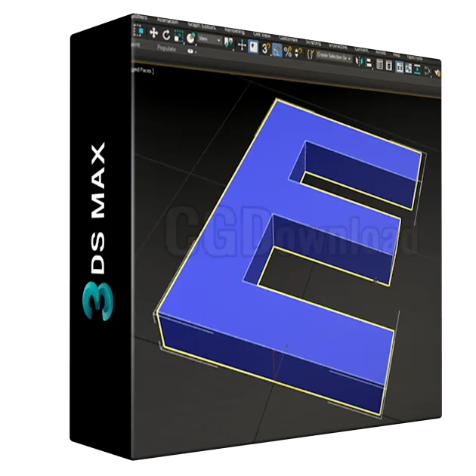Toggle Angle Snap in the toolbar
Viewport: 476px width, 476px height.
[x=277, y=51]
